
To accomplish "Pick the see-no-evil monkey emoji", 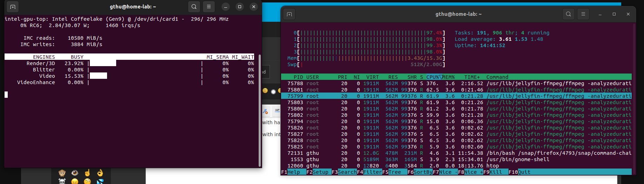I will pyautogui.click(x=62, y=173).
